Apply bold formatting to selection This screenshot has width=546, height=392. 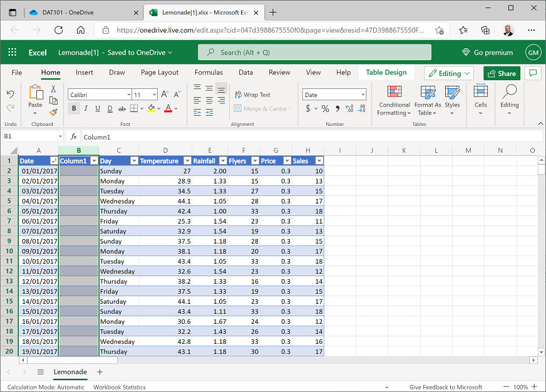click(73, 108)
